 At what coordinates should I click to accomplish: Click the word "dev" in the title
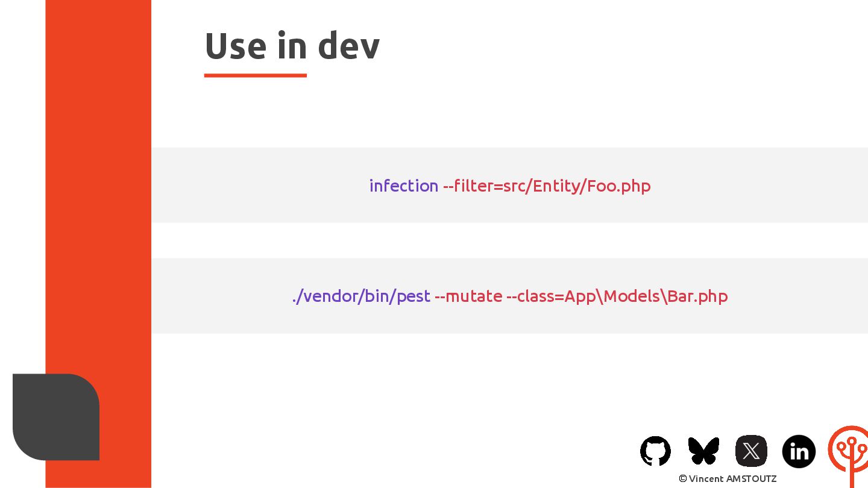[x=348, y=46]
